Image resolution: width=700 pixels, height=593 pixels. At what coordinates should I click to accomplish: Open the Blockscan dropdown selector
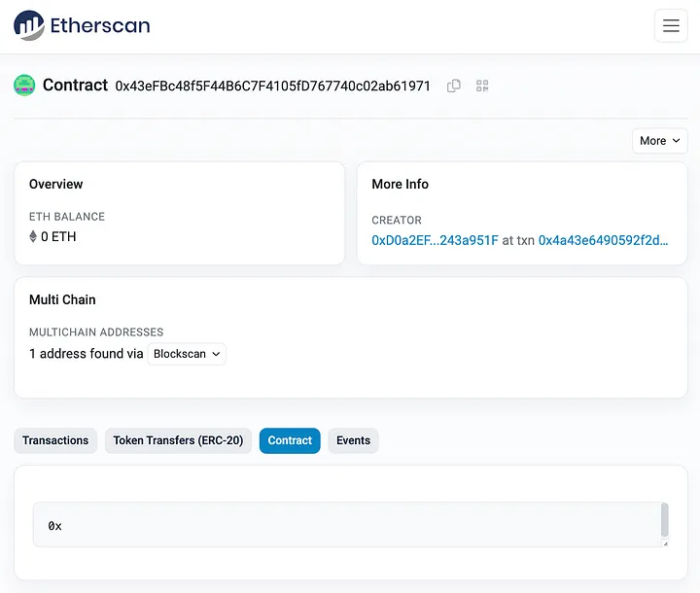[x=187, y=354]
